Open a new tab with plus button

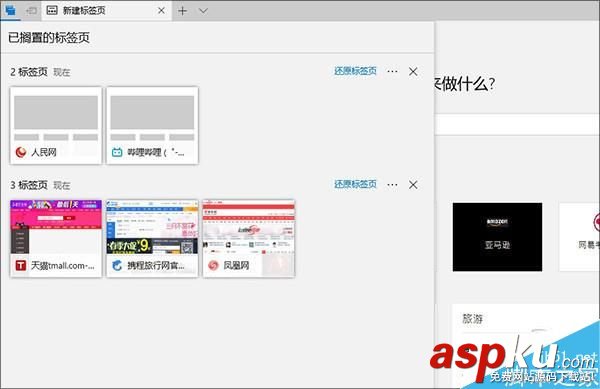[x=183, y=11]
